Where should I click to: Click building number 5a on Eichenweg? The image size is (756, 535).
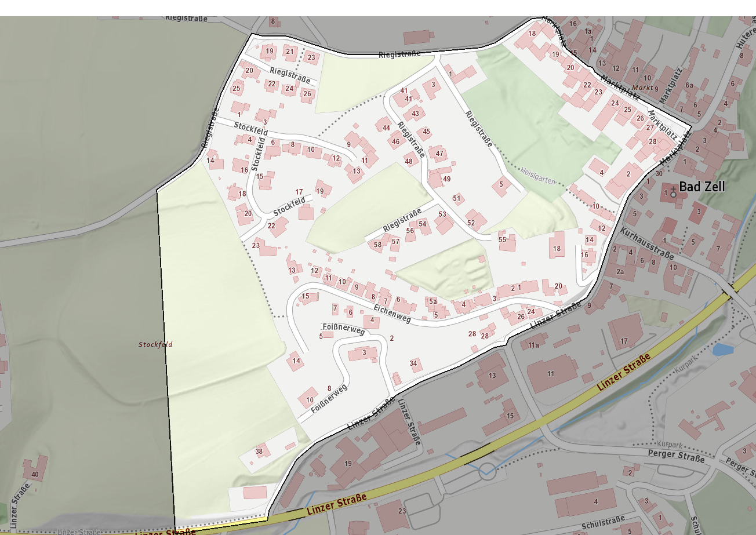pyautogui.click(x=432, y=301)
